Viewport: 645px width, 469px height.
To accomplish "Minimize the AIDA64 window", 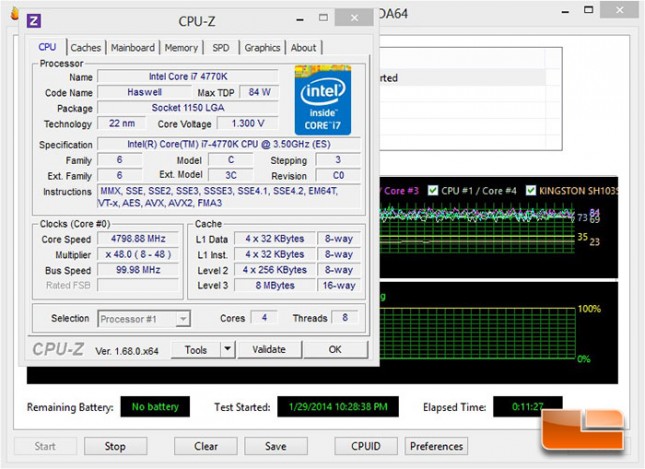I will tap(566, 12).
